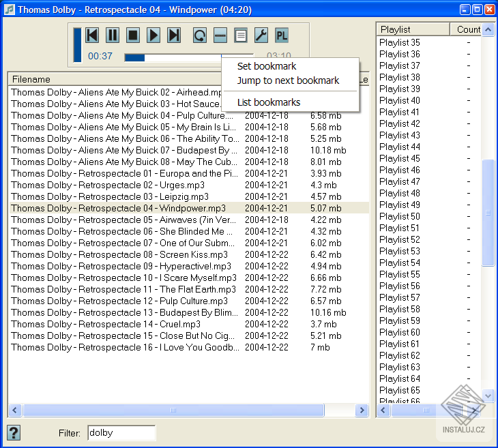Select Retrospectacle 01 - Europa and the Pi

click(x=189, y=173)
